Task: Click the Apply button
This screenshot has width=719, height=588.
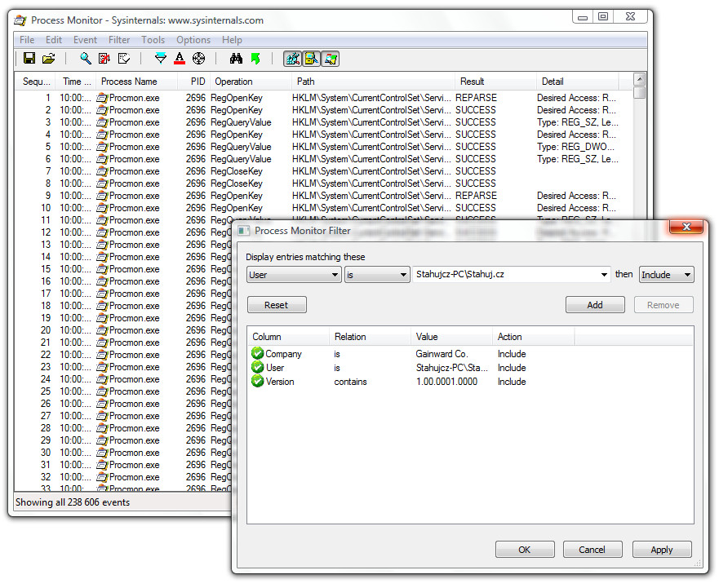Action: (662, 550)
